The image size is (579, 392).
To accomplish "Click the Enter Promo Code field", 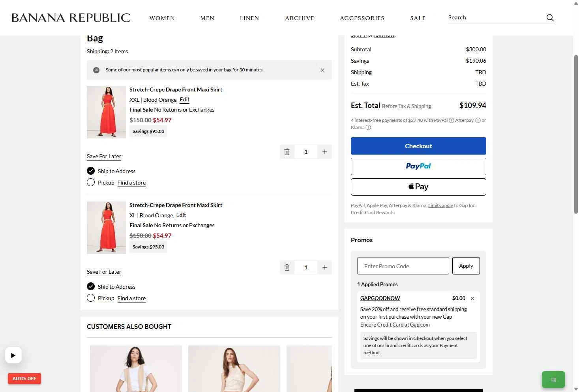I will 403,266.
